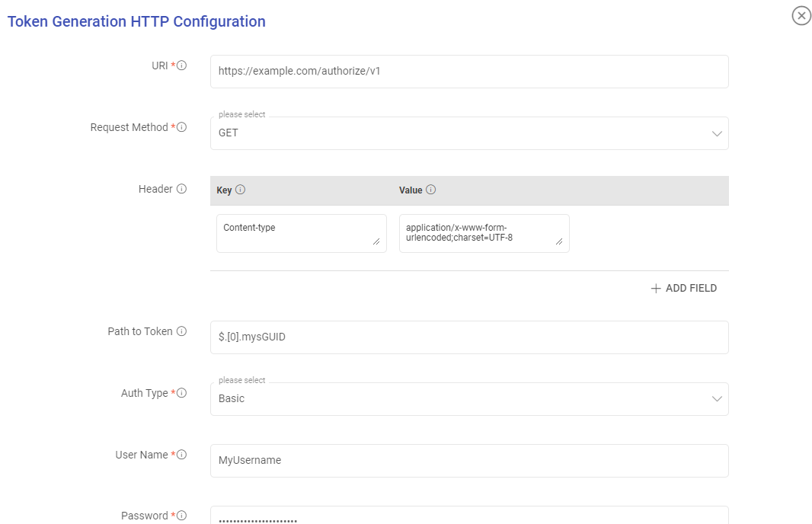Open the Request Method dropdown showing GET
The image size is (812, 524).
(469, 133)
